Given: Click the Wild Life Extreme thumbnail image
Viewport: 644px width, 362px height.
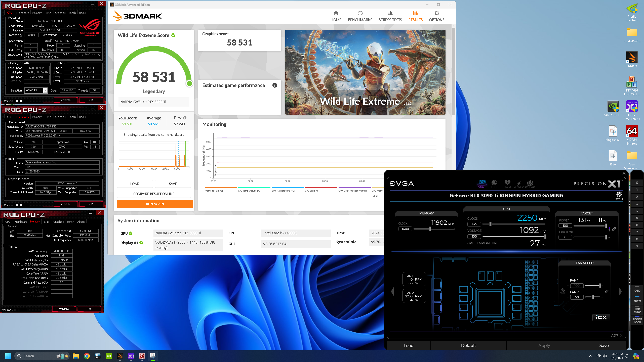Looking at the screenshot, I should [365, 72].
